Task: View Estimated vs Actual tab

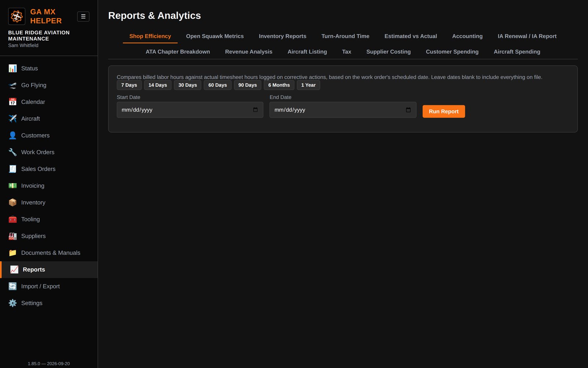Action: click(410, 36)
